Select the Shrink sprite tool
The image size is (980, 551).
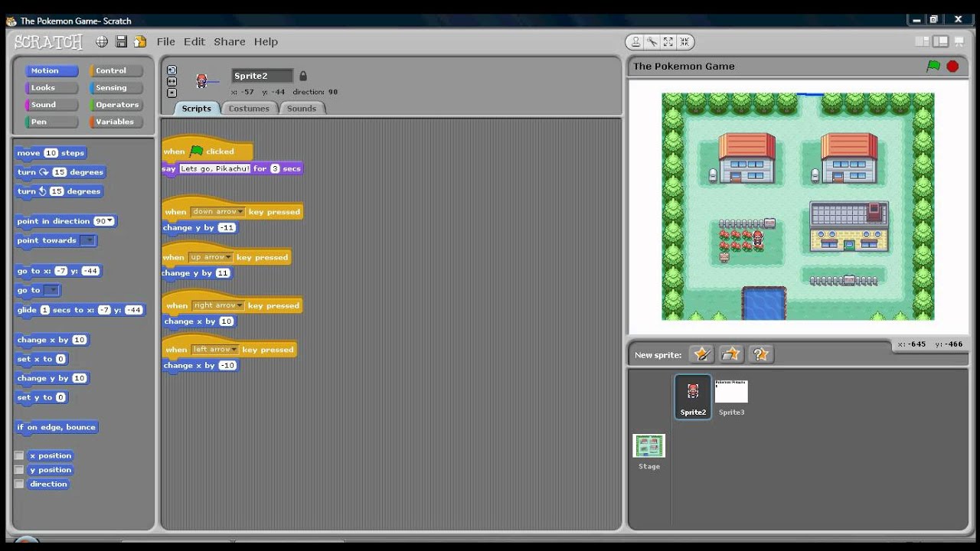684,42
